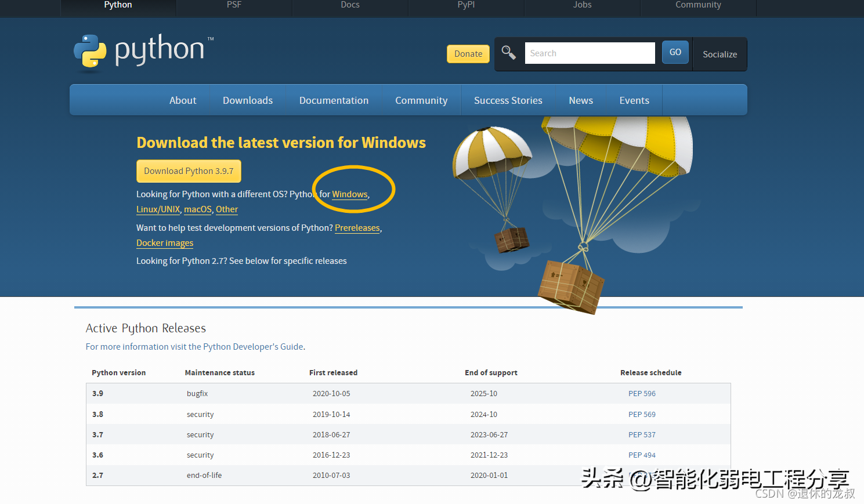Click the end-of-life status cell
The width and height of the screenshot is (864, 504).
pos(204,476)
